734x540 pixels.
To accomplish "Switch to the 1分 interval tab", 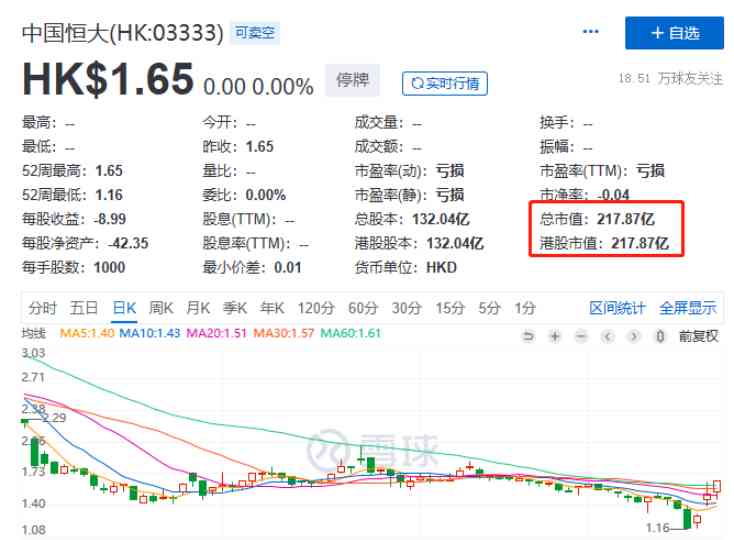I will coord(525,308).
